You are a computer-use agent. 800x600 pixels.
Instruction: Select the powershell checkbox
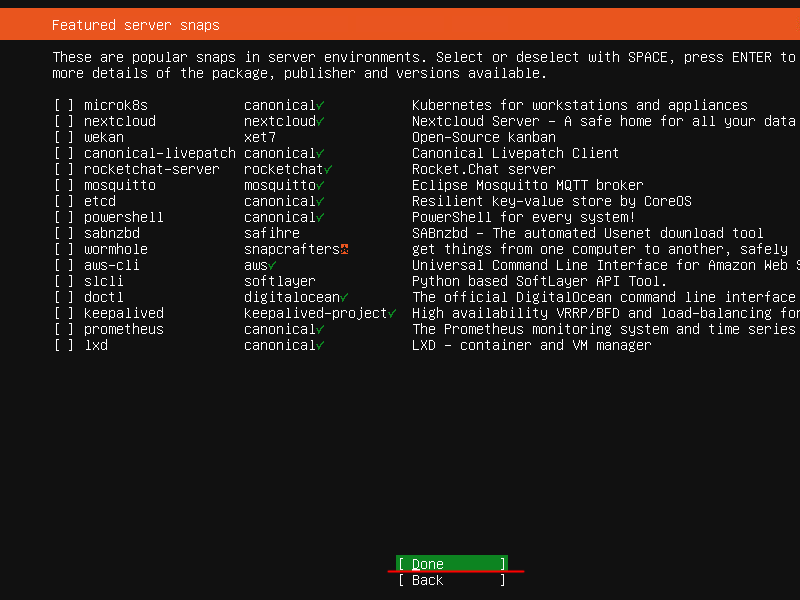pyautogui.click(x=64, y=217)
